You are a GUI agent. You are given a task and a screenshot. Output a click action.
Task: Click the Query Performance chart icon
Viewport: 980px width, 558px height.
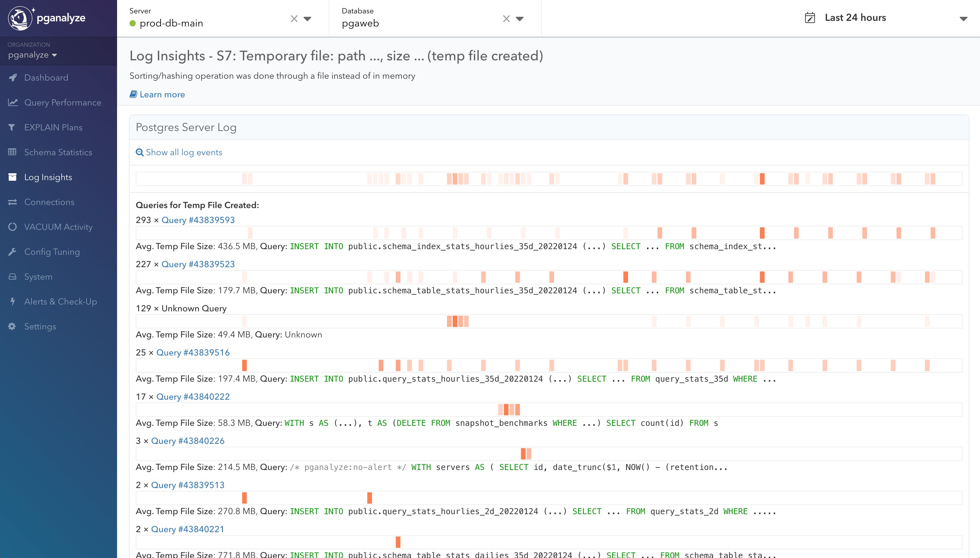click(13, 102)
